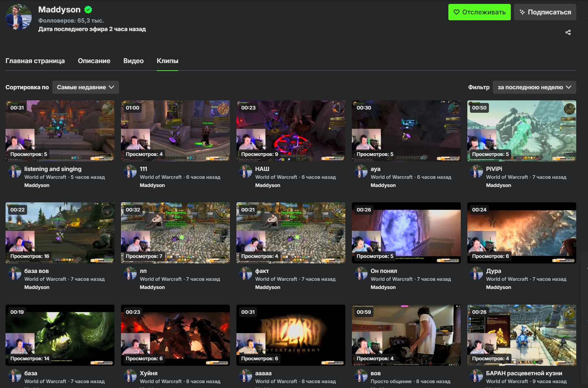This screenshot has height=388, width=588.
Task: Click the channel avatar beside 'listening and singing'
Action: tap(14, 171)
